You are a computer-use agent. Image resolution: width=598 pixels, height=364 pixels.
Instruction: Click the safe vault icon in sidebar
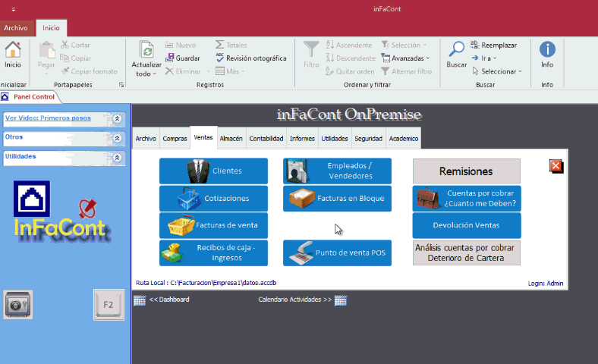pyautogui.click(x=18, y=305)
